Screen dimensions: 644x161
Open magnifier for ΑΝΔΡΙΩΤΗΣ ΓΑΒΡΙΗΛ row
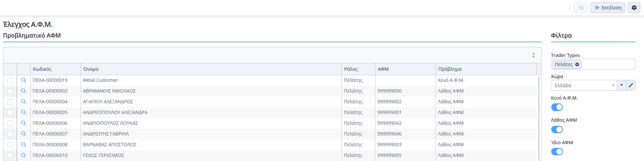(24, 134)
